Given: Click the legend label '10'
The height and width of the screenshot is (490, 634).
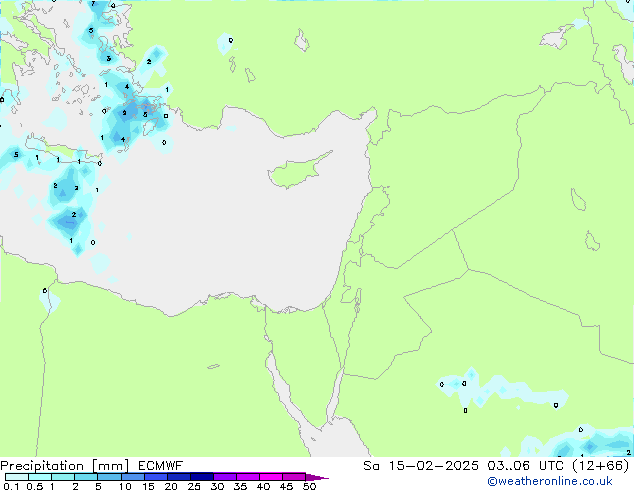Looking at the screenshot, I should [x=125, y=486].
